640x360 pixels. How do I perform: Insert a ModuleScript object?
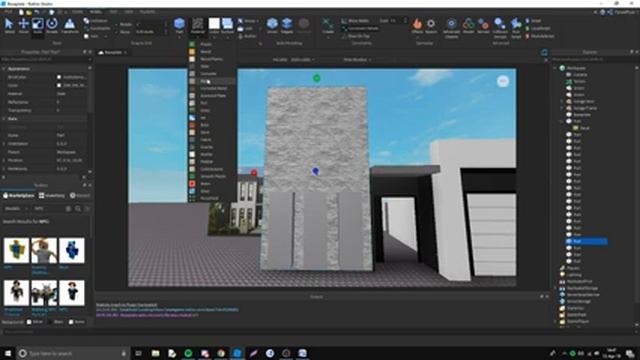point(540,36)
